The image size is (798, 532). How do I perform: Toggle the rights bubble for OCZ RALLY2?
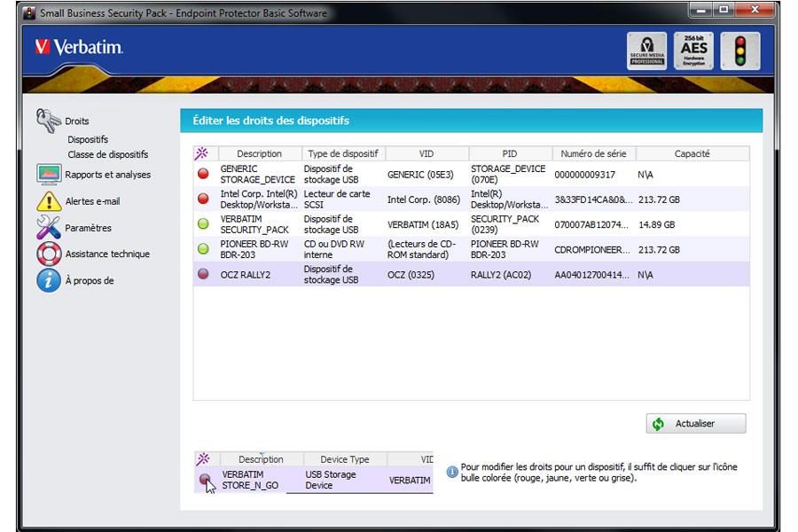click(x=203, y=274)
